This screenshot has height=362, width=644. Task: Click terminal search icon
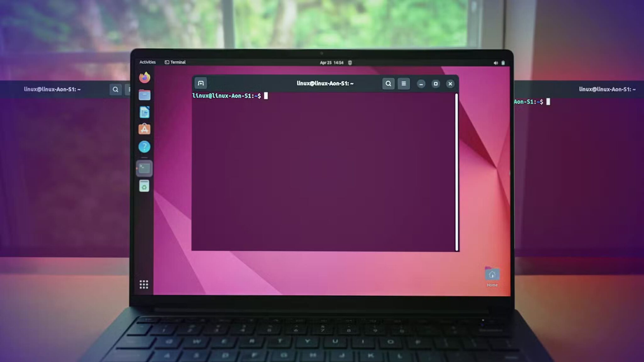click(x=388, y=84)
